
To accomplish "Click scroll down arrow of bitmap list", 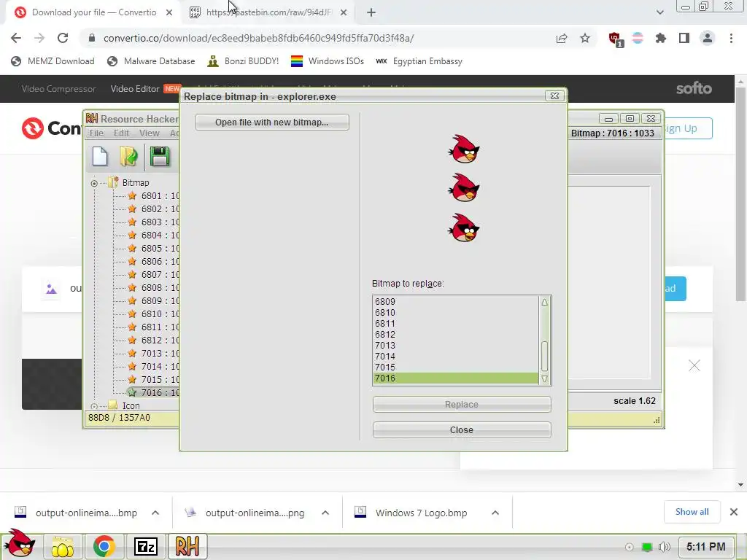I will 544,378.
